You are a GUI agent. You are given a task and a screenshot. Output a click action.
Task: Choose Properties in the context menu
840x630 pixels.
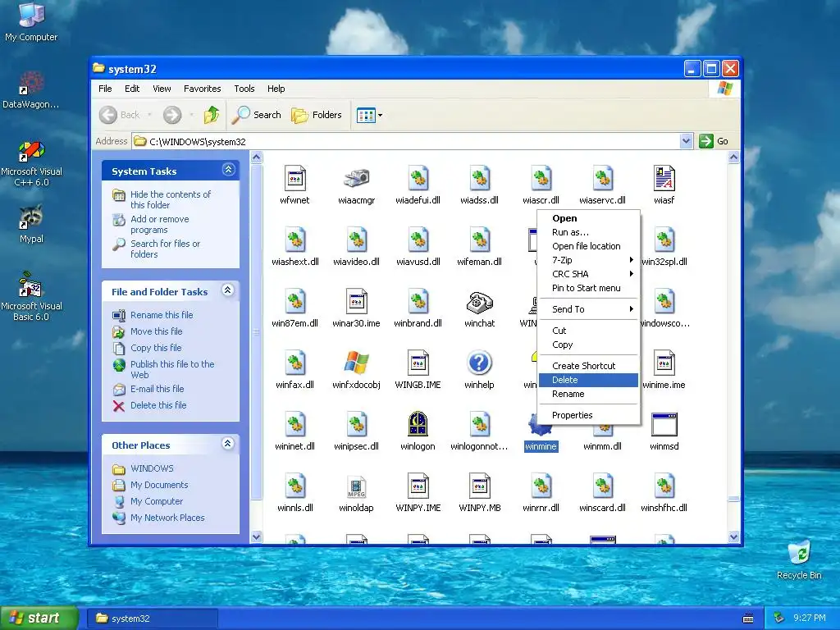click(588, 415)
